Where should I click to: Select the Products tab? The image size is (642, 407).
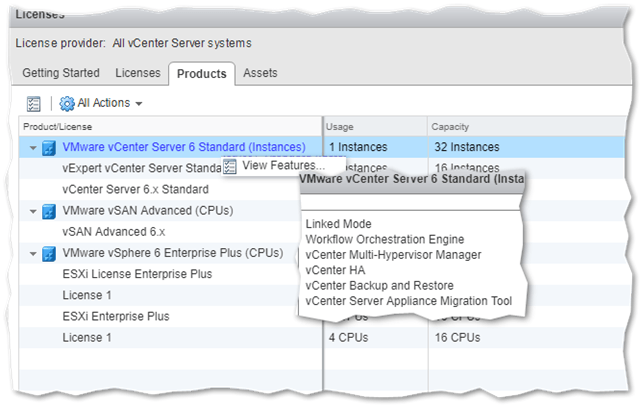click(x=201, y=74)
